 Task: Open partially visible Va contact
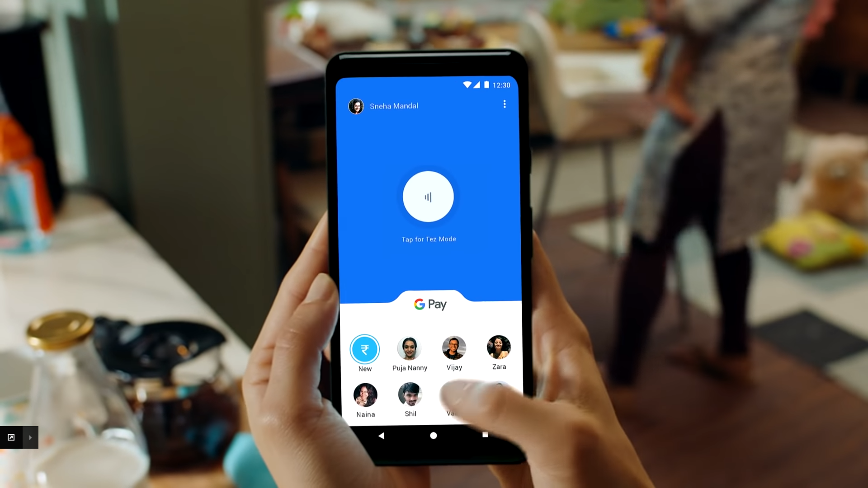[x=454, y=398]
